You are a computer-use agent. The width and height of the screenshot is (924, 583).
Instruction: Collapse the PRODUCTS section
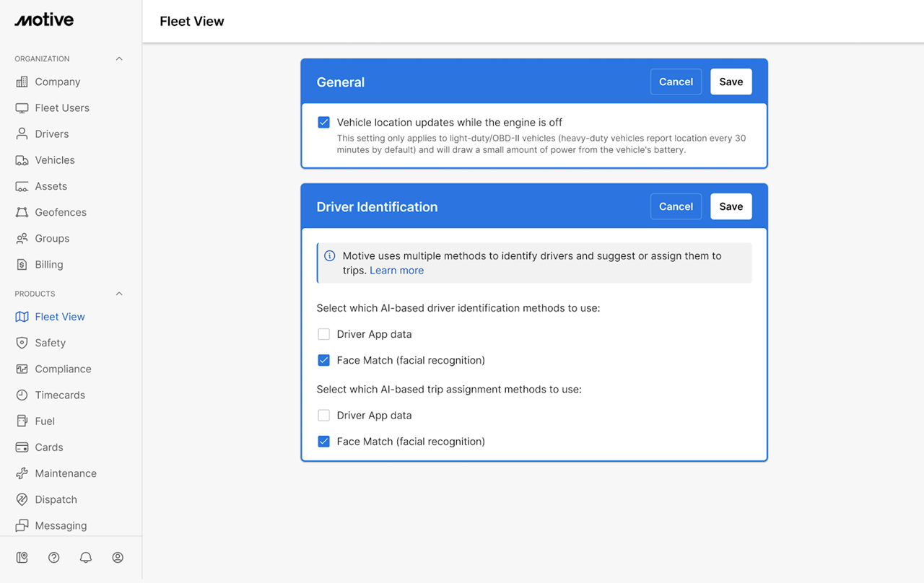tap(118, 293)
